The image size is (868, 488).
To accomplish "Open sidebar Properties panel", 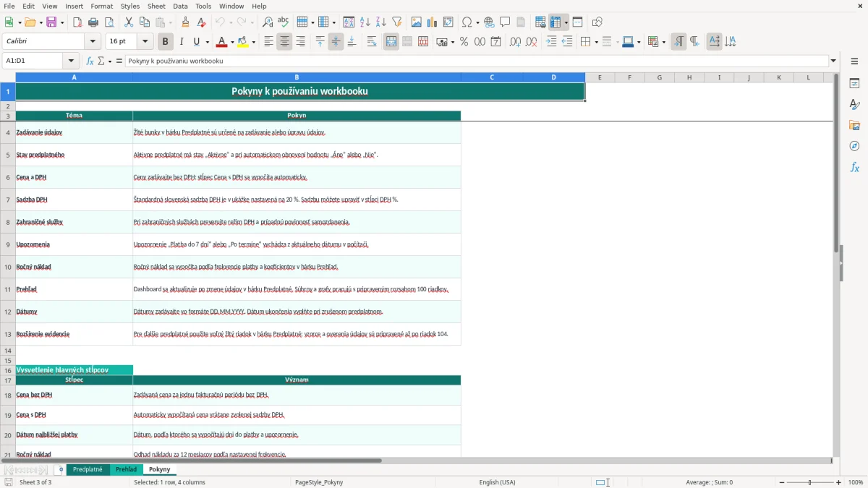I will tap(854, 83).
